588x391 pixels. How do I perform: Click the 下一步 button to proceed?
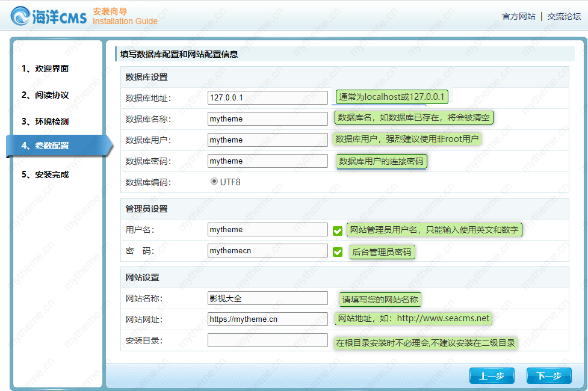click(548, 375)
